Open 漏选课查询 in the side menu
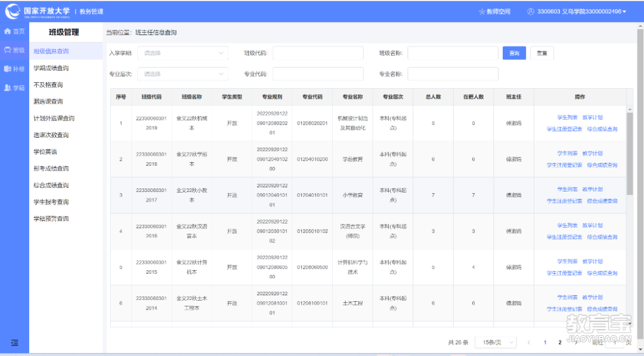Viewport: 644px width, 356px height. click(48, 101)
